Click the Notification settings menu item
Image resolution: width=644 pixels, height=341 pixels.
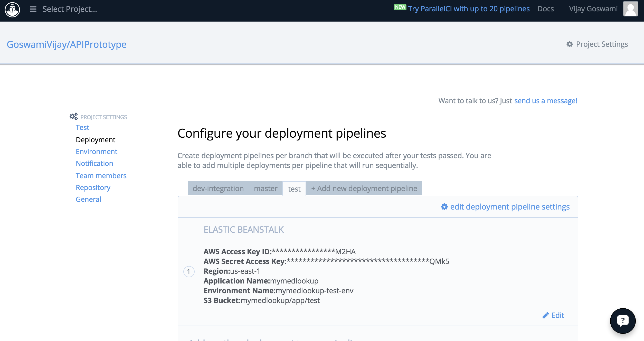[94, 163]
